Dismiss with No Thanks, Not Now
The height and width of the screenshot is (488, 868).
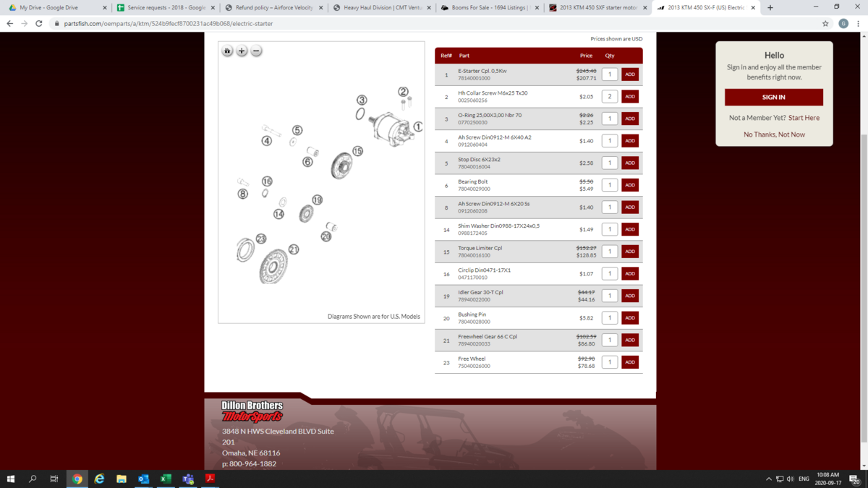coord(774,134)
